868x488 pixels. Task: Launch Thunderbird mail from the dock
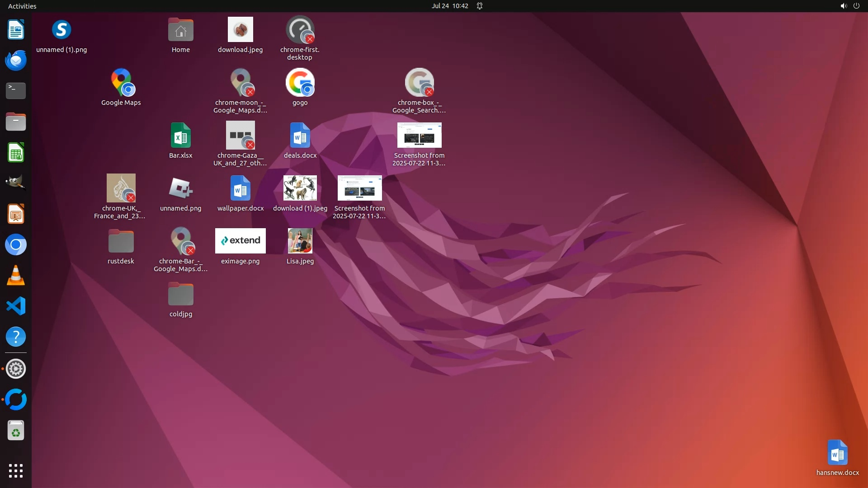click(x=16, y=61)
